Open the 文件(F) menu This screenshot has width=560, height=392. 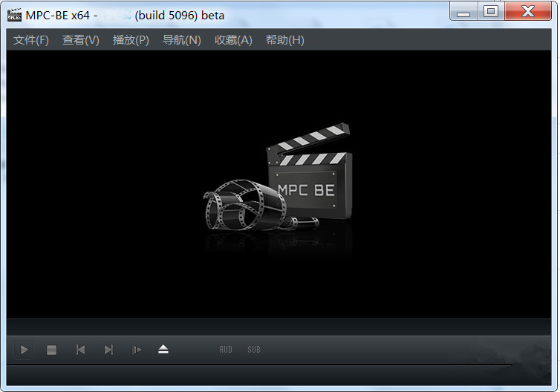tap(31, 40)
